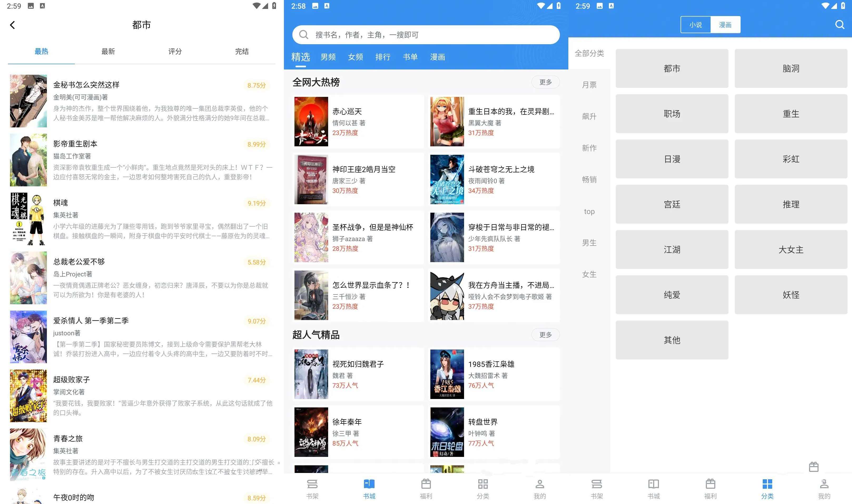Open the 精选 tab in bookstore

pos(301,57)
